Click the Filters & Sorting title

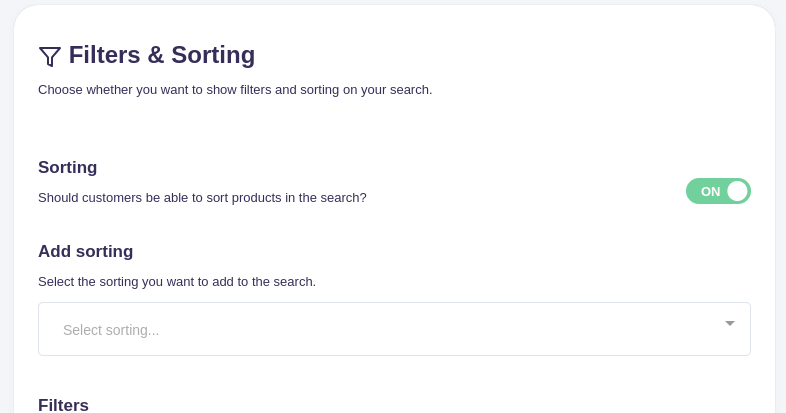tap(161, 55)
